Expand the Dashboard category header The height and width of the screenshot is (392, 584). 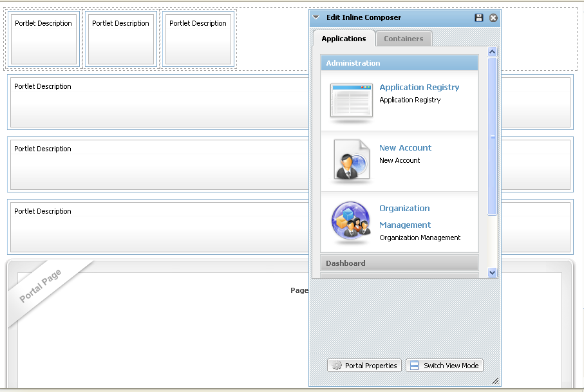[x=399, y=263]
